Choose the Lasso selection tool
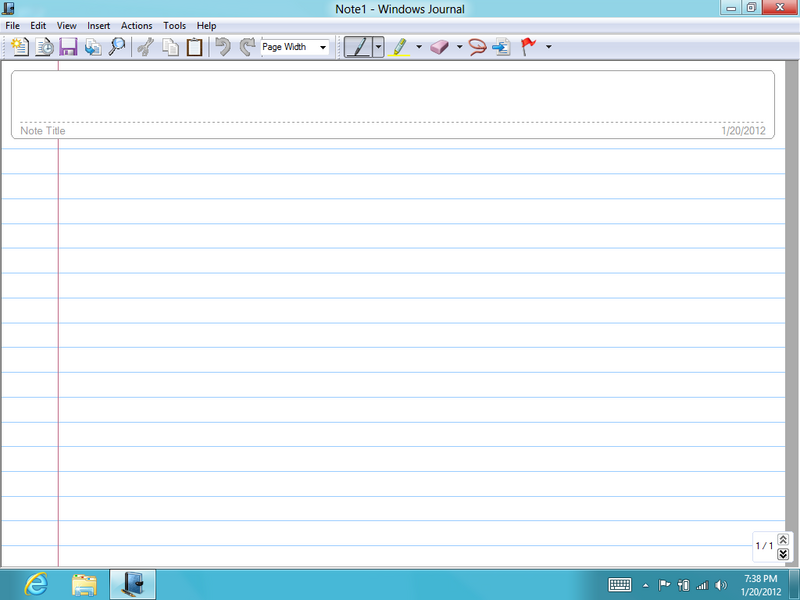Screen dimensions: 800x600 point(477,47)
